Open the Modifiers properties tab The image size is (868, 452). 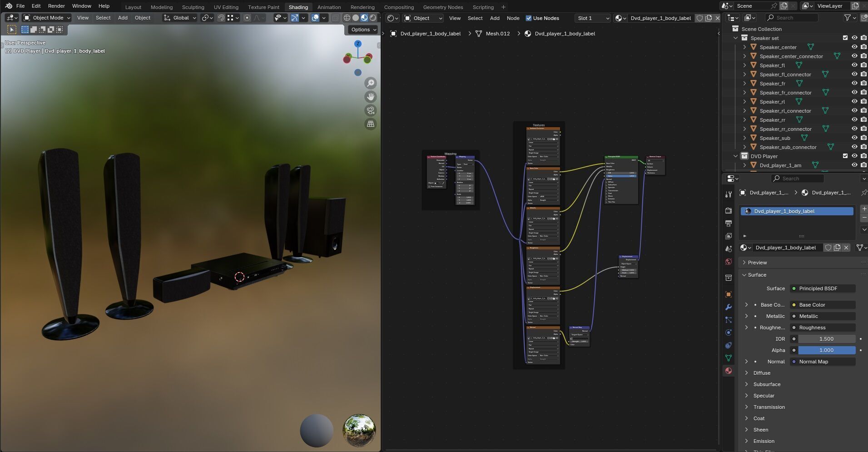[729, 307]
